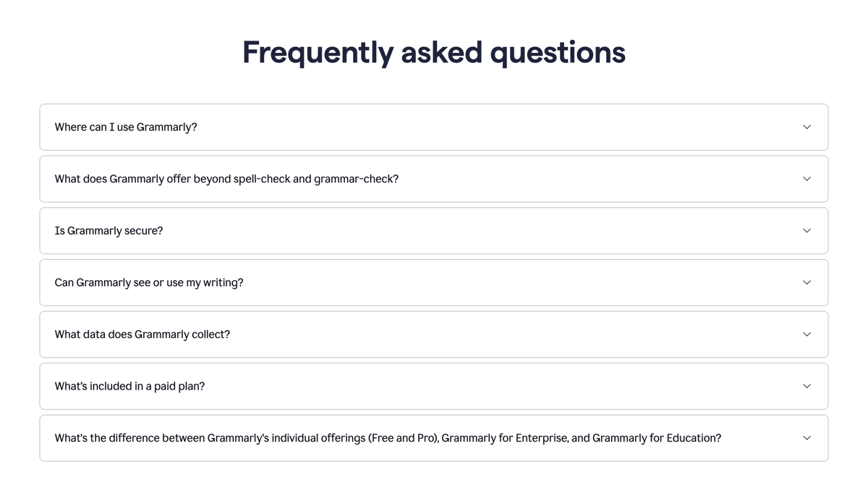Expand "What's included in a paid plan?" row
Image resolution: width=868 pixels, height=501 pixels.
tap(434, 386)
